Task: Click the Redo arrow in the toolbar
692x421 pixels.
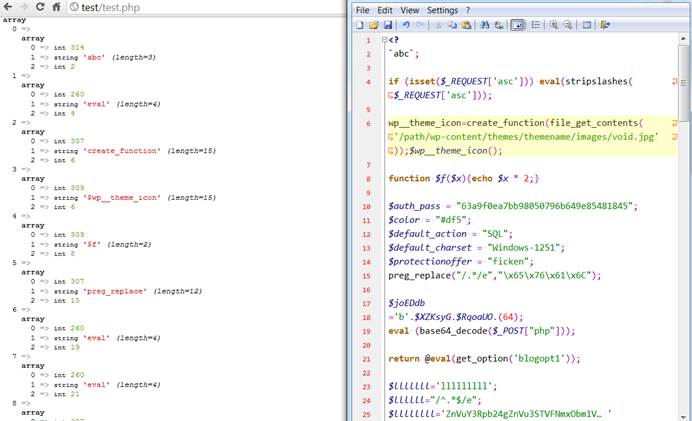Action: (420, 25)
